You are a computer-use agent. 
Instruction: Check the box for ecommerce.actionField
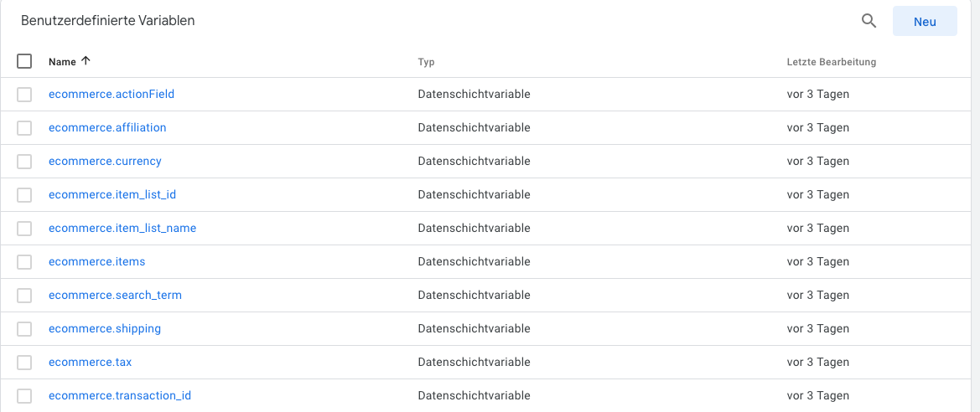pos(24,95)
